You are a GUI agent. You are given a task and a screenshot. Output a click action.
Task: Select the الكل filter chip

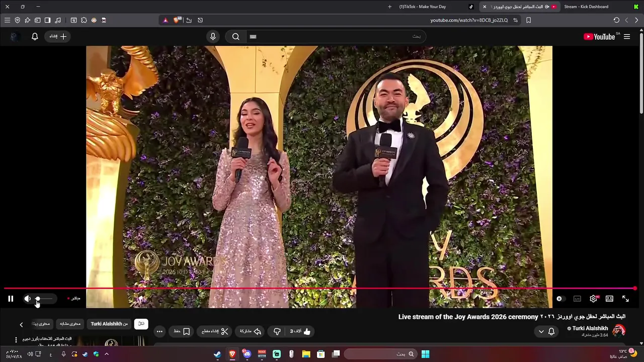(x=141, y=324)
